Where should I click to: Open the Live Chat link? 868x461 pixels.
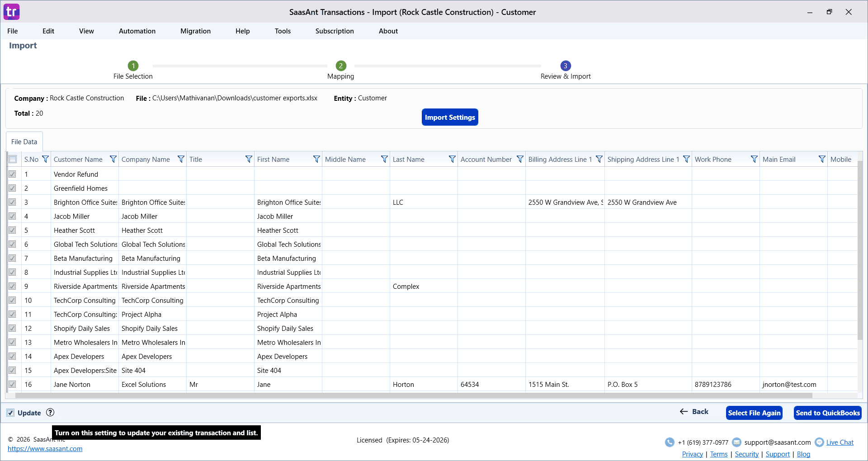(840, 442)
